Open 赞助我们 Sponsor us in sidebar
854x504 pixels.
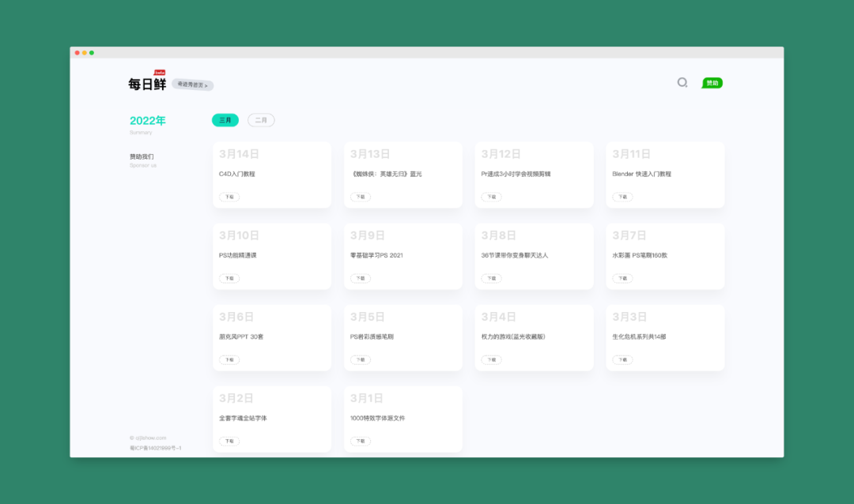point(142,160)
